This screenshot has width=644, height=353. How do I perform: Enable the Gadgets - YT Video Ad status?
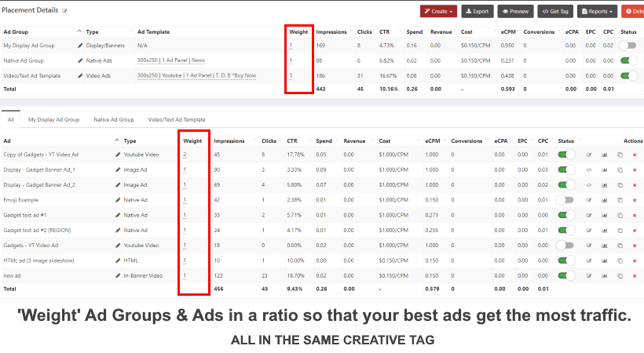[x=565, y=246]
